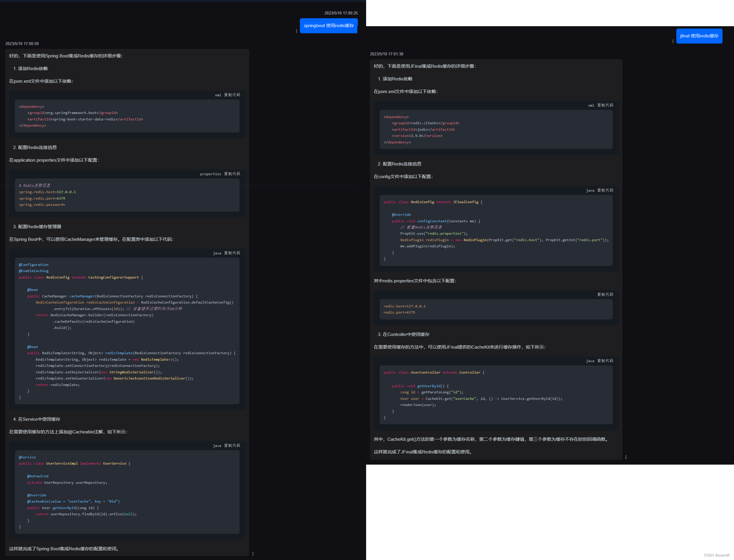Copy the JFinalConfig RedisConfig java code
This screenshot has height=560, width=734.
point(605,190)
